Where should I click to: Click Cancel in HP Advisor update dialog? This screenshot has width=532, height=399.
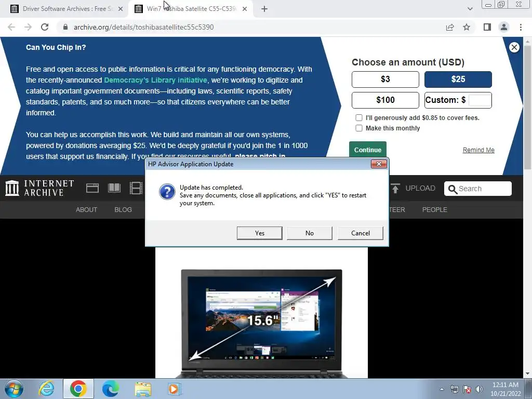pos(361,233)
